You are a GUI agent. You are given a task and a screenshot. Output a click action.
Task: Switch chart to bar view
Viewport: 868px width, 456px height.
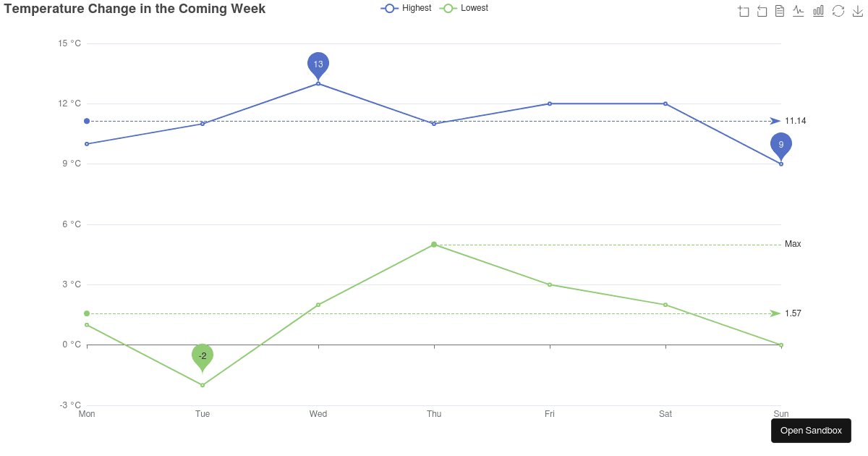point(818,11)
